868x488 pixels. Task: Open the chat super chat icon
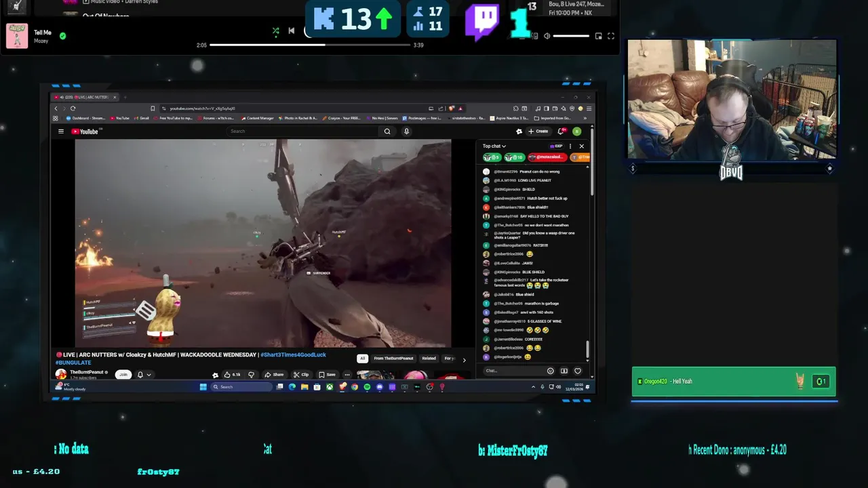point(564,371)
